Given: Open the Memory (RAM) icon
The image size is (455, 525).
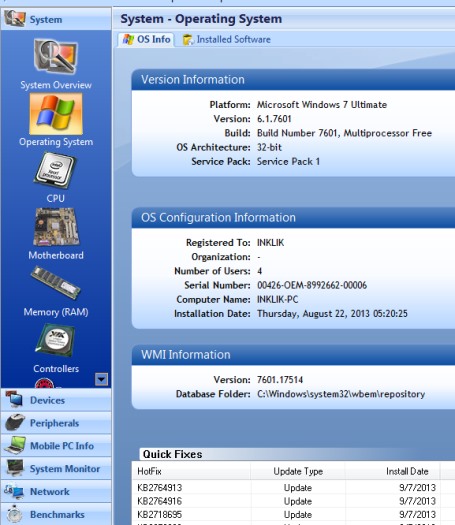Looking at the screenshot, I should 56,283.
